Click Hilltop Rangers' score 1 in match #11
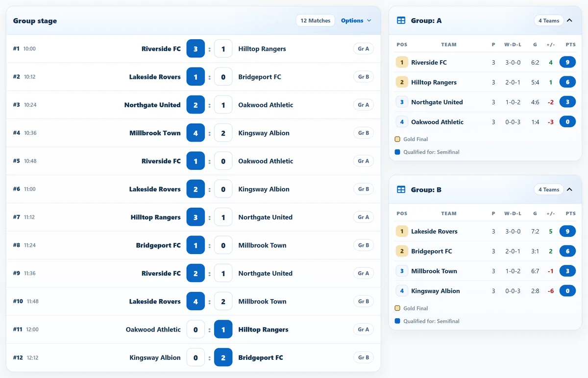The width and height of the screenshot is (588, 378). click(x=223, y=330)
